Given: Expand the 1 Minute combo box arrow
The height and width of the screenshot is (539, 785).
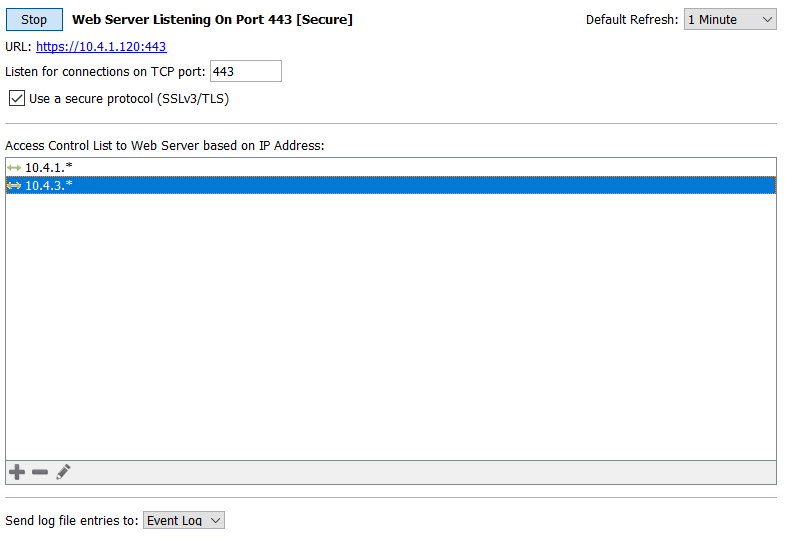Looking at the screenshot, I should pos(767,20).
